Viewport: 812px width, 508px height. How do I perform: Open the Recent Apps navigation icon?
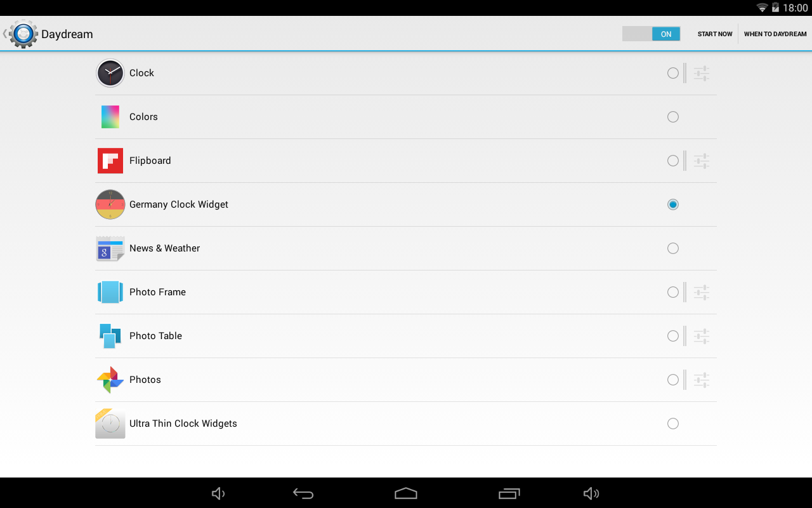tap(509, 493)
